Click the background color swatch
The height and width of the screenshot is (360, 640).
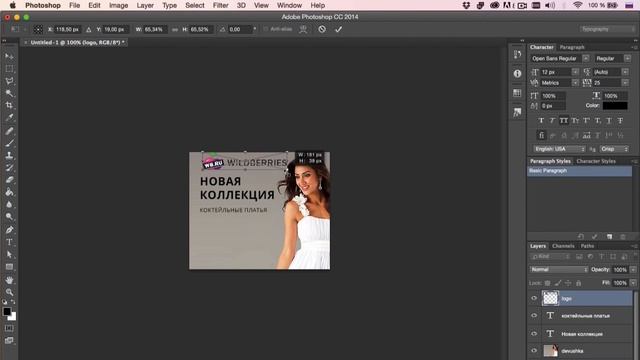point(13,317)
